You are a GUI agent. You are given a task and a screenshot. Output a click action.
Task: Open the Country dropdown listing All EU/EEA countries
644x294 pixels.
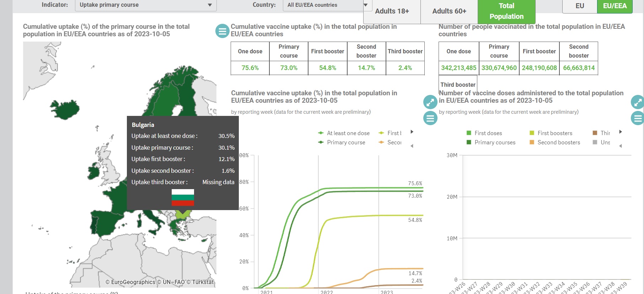click(327, 5)
